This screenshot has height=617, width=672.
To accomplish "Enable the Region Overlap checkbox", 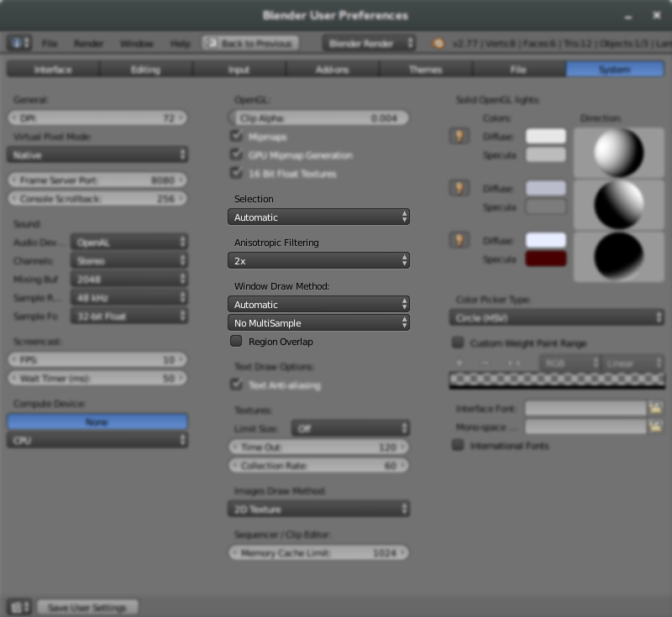I will (x=236, y=342).
